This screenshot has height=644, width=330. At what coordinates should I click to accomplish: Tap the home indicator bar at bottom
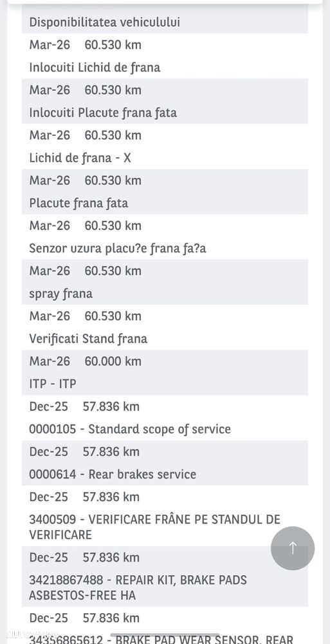[x=165, y=635]
